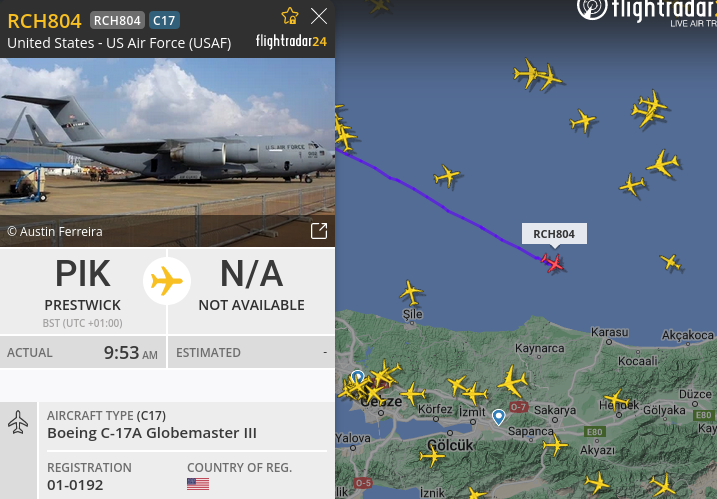Click the blue airport pin near Sapanca
This screenshot has width=717, height=499.
498,417
